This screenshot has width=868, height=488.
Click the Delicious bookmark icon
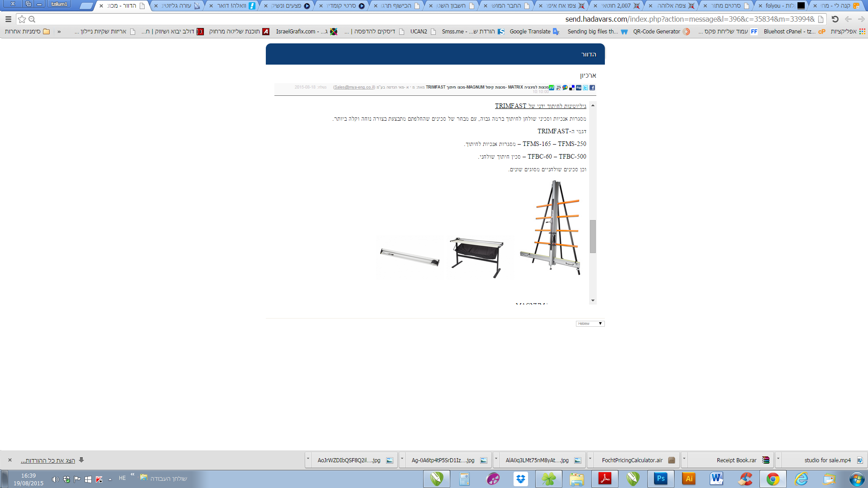point(572,88)
